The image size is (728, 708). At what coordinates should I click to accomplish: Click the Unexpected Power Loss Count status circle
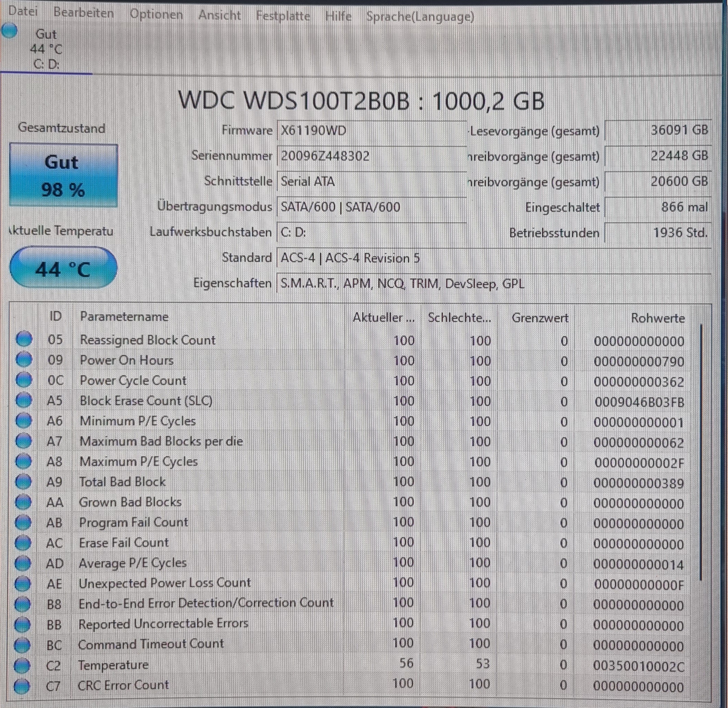click(23, 584)
